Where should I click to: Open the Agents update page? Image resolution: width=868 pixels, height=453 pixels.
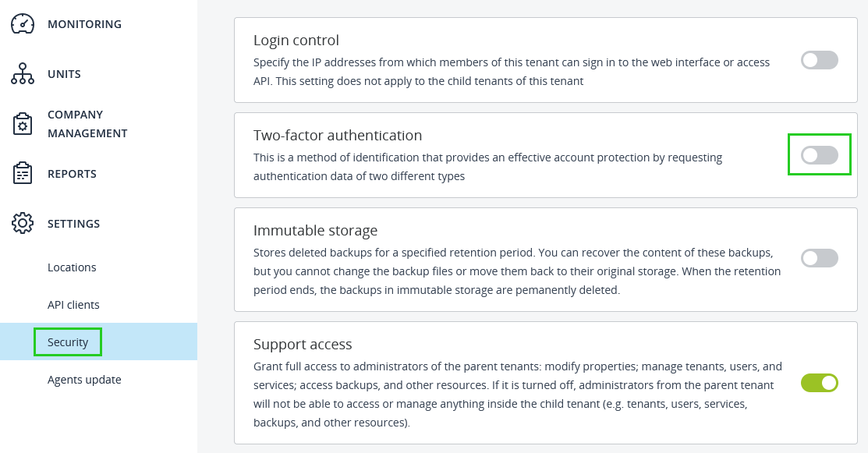pyautogui.click(x=84, y=380)
